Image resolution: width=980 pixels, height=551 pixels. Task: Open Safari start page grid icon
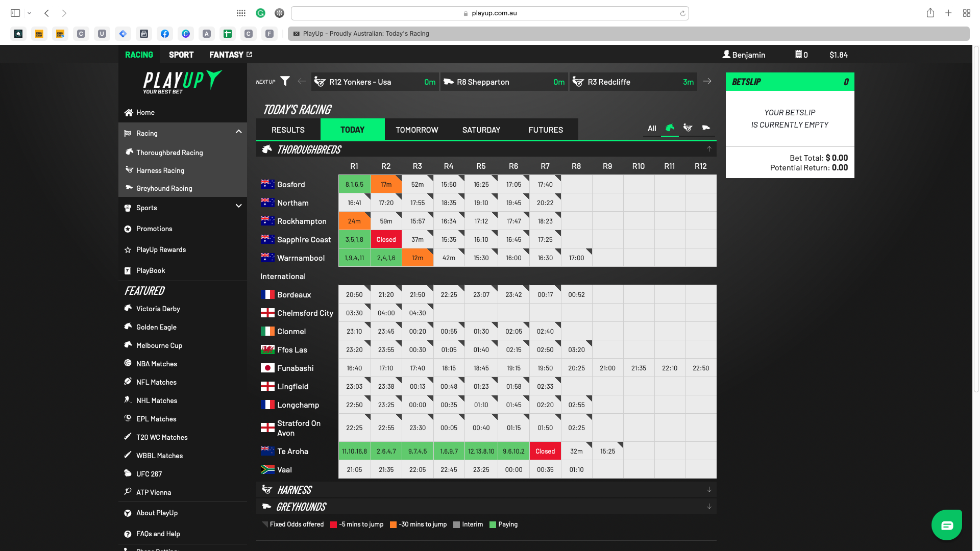241,13
